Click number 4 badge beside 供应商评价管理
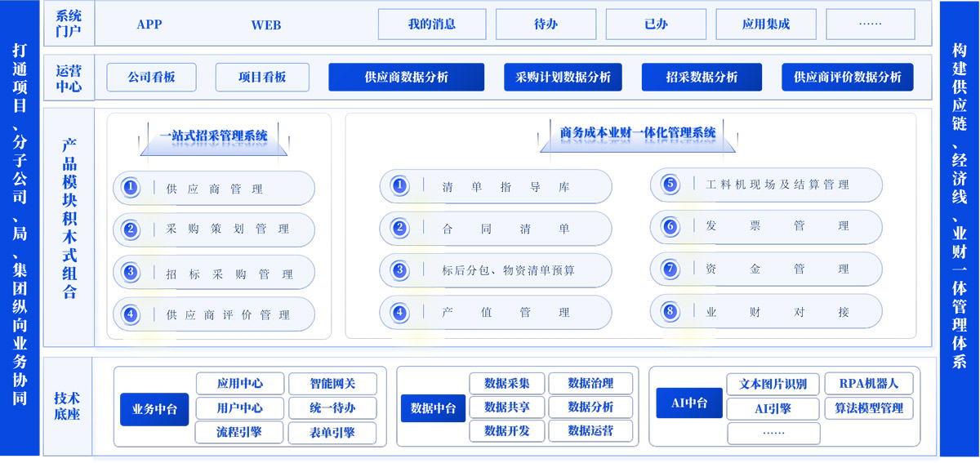Screen dimensions: 980x463 [130, 314]
